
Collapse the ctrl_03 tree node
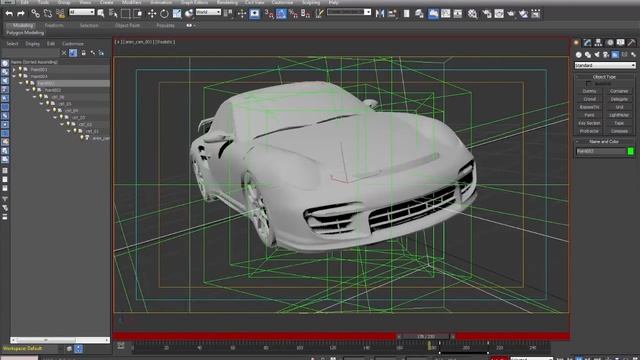(56, 118)
